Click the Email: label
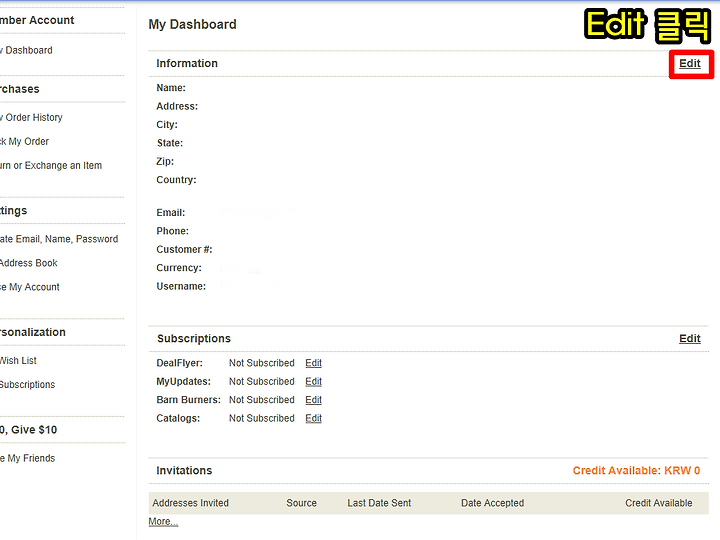Viewport: 720px width, 540px height. point(171,213)
